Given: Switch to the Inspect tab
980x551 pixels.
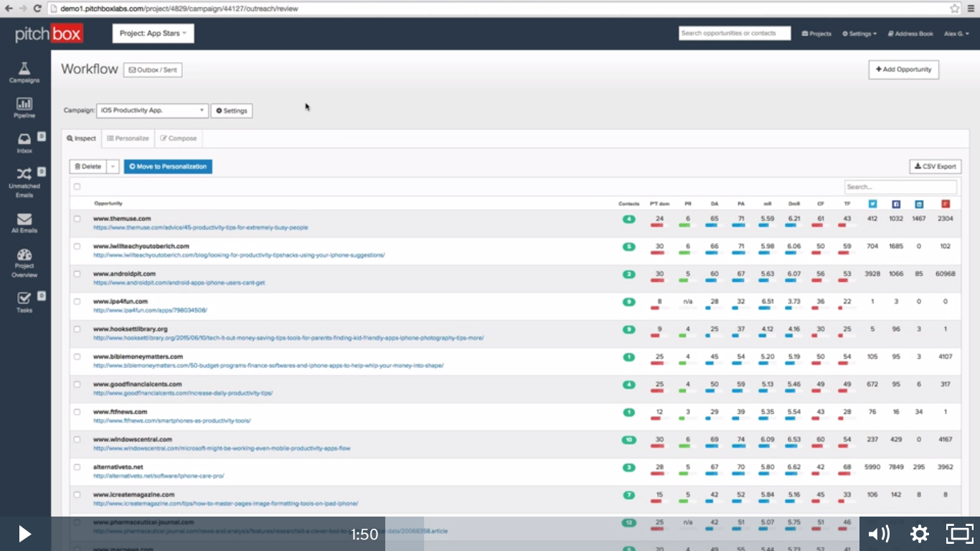Looking at the screenshot, I should pyautogui.click(x=81, y=138).
